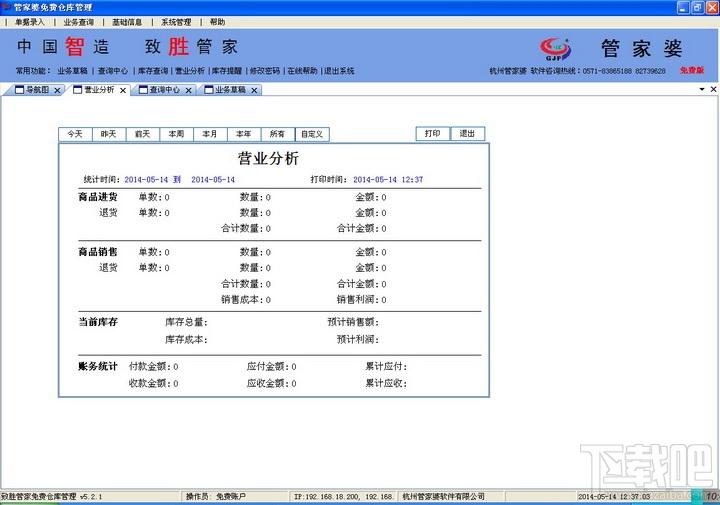This screenshot has width=720, height=505.
Task: Click the 查询中心 shortcut in 常用功能
Action: click(113, 71)
